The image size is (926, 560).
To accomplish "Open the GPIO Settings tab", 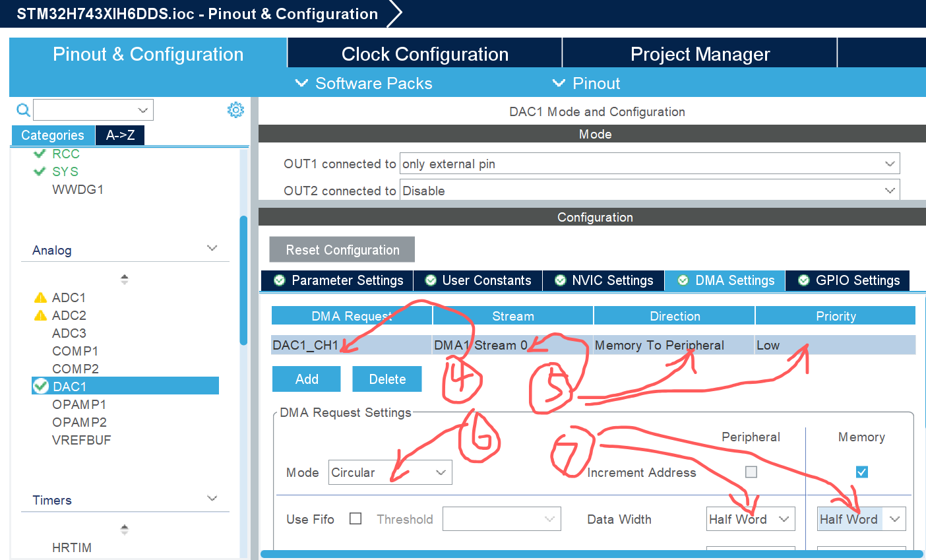I will 848,280.
